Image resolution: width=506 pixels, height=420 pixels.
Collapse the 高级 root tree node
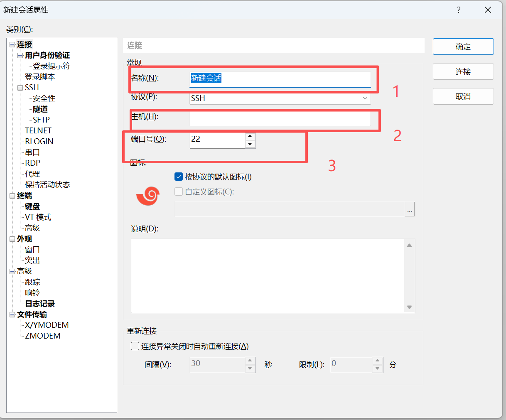click(x=12, y=271)
